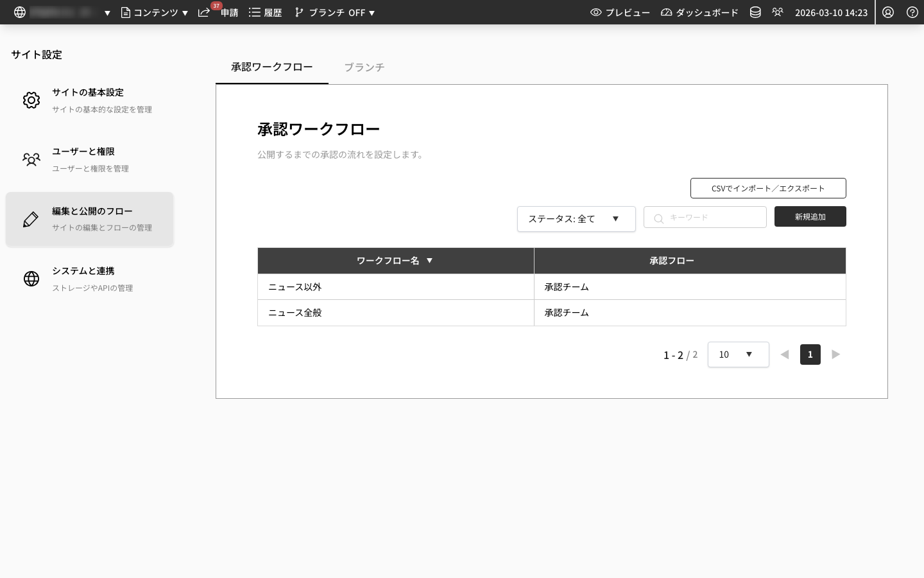Switch to the 承認ワークフロー tab

point(272,67)
